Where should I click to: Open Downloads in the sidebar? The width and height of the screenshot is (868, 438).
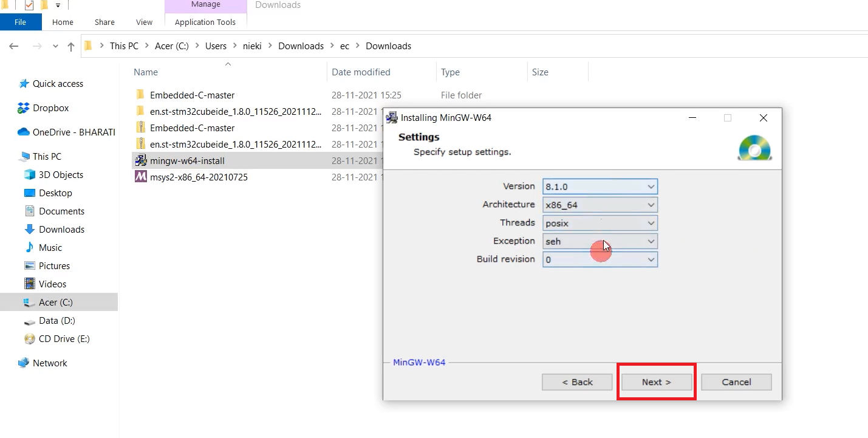pyautogui.click(x=61, y=230)
